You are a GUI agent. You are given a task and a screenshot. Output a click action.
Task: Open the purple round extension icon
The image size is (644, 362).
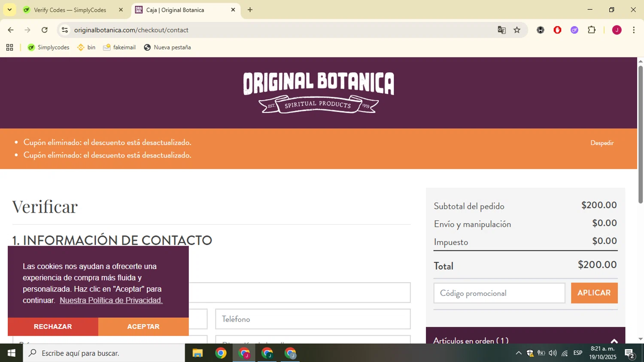click(x=574, y=30)
